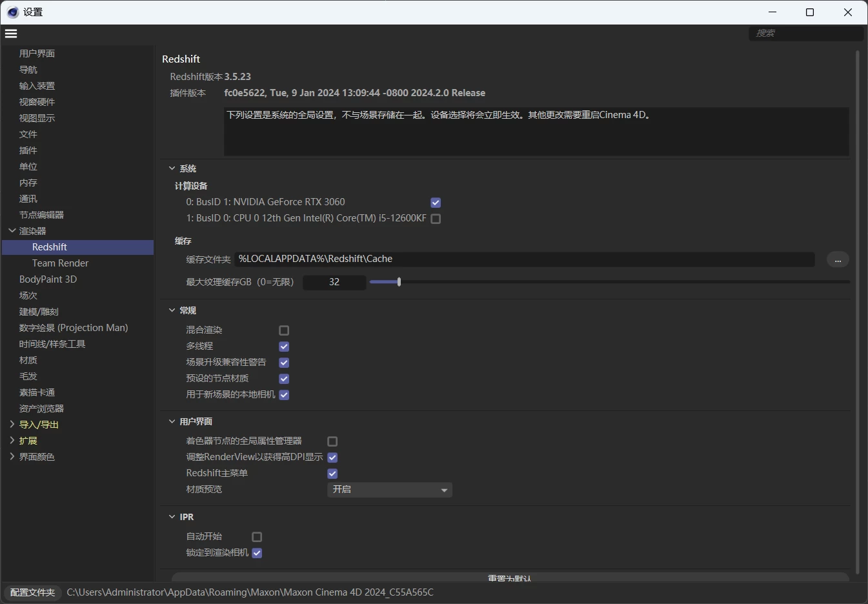Select 资产浏览器 in the sidebar
The height and width of the screenshot is (604, 868).
(x=41, y=408)
